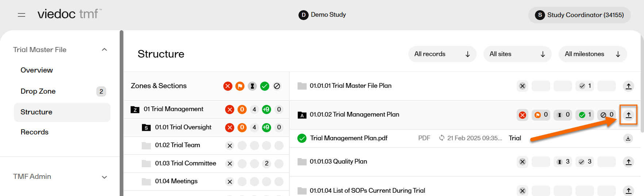Click the orange flag icon in Zones header
644x196 pixels.
click(240, 86)
